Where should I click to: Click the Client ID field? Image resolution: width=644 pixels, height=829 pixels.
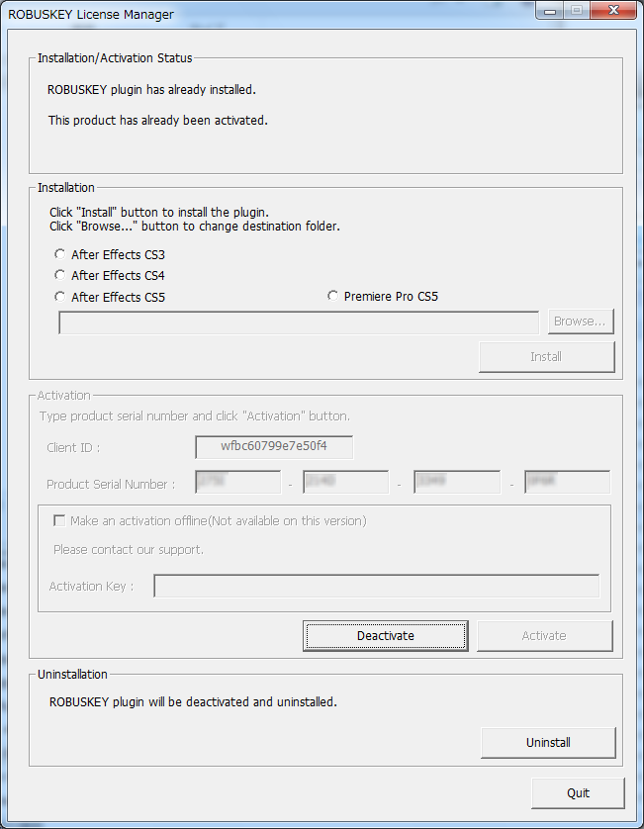tap(274, 447)
